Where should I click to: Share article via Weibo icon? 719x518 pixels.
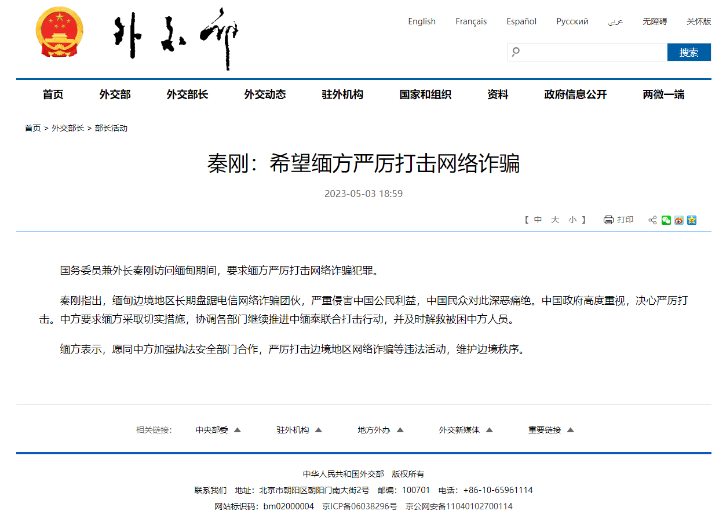pos(679,219)
